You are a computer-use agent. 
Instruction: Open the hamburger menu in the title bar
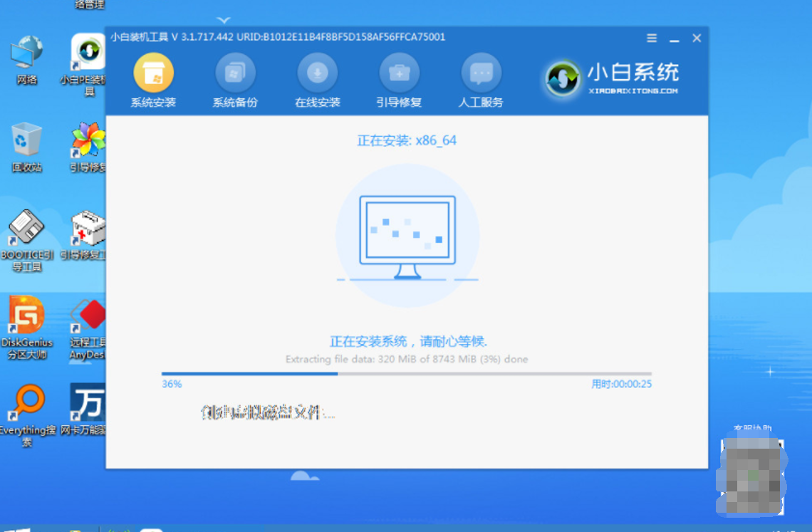click(651, 38)
